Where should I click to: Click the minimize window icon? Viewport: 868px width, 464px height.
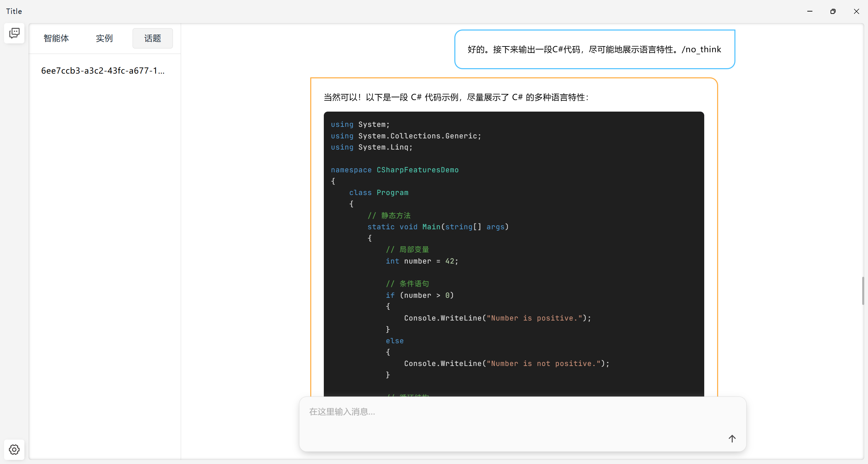(810, 11)
